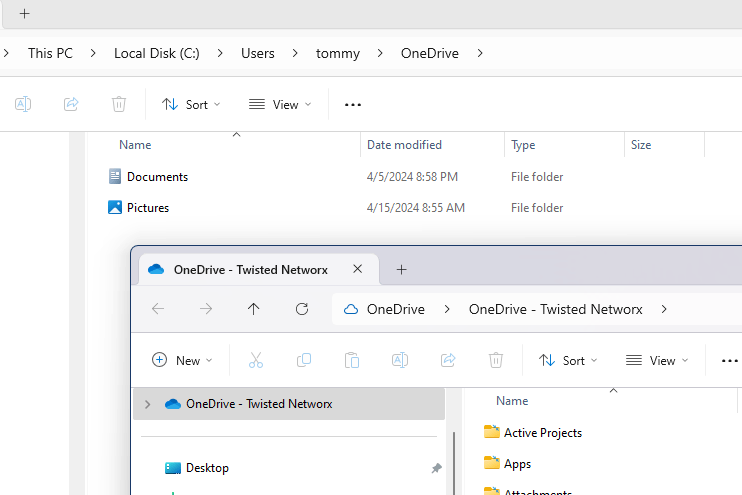This screenshot has width=742, height=495.
Task: Expand chevron after OneDrive breadcrumb in back window
Action: (480, 53)
